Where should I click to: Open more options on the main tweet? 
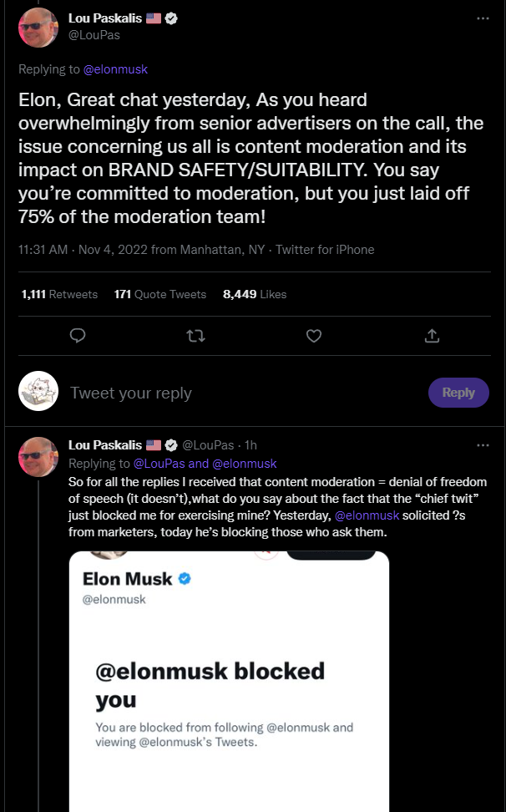click(483, 18)
